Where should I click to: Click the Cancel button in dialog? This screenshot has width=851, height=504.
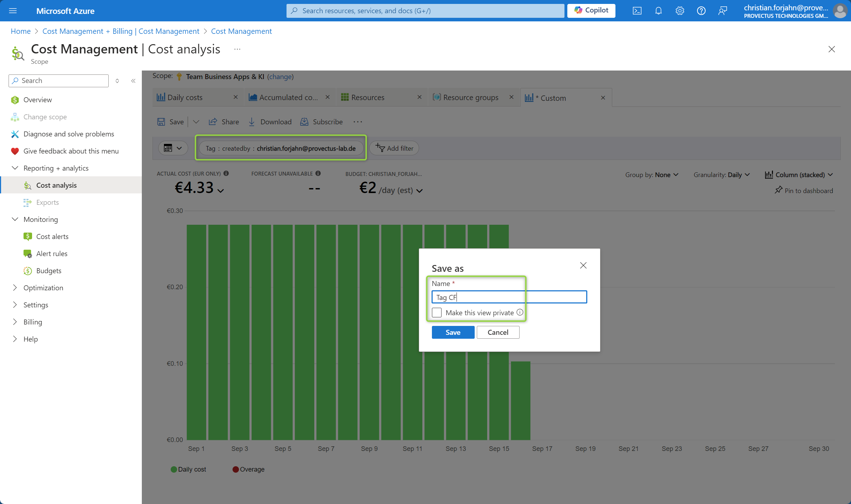pos(498,332)
